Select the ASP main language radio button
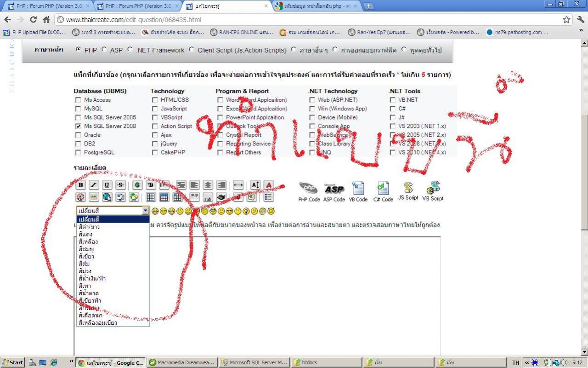 pyautogui.click(x=104, y=49)
